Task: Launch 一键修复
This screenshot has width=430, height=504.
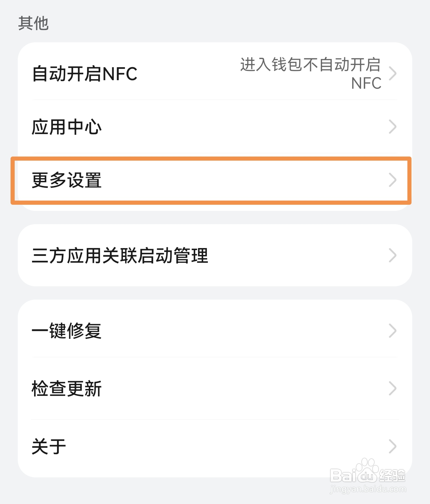Action: pyautogui.click(x=67, y=331)
